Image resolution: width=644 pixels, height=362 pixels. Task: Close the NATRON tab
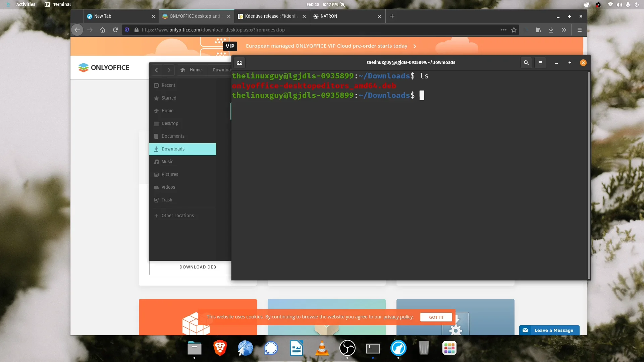(380, 16)
